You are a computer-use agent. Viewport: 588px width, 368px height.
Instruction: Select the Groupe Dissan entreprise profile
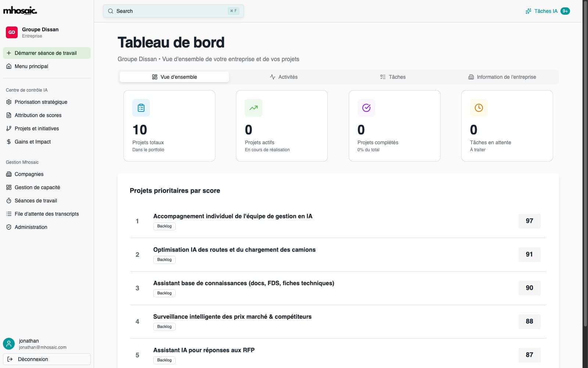click(40, 32)
